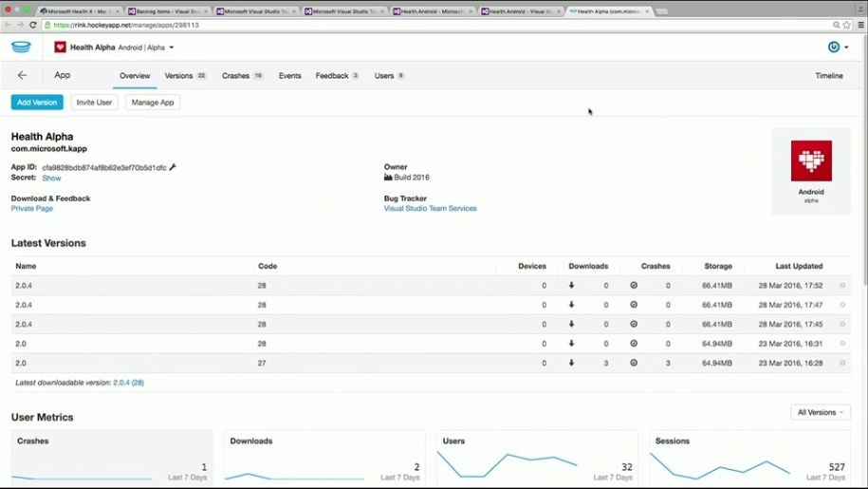Click the Users metric card
This screenshot has height=489, width=868.
pyautogui.click(x=537, y=458)
